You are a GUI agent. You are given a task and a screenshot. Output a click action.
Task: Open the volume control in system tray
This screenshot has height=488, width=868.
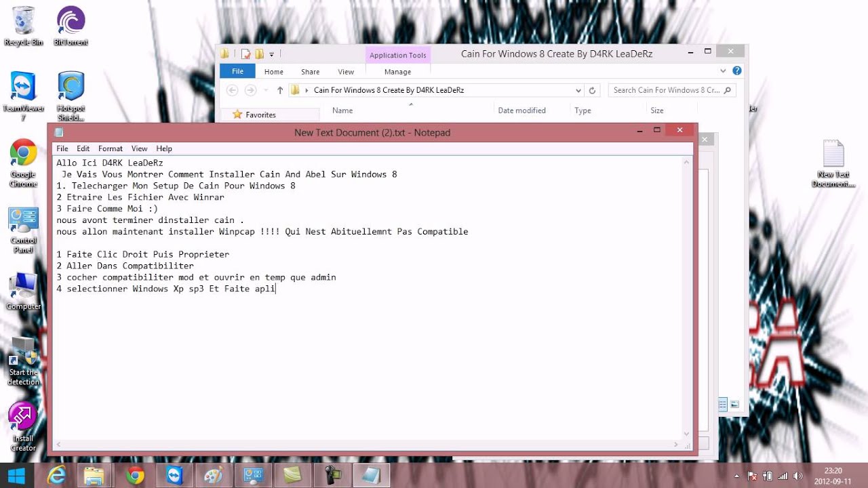click(797, 476)
